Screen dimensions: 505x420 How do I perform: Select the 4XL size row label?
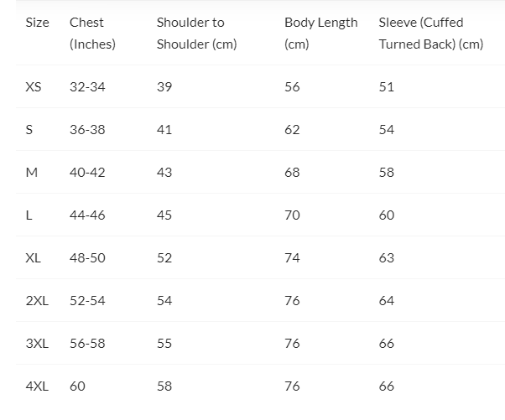[x=37, y=386]
